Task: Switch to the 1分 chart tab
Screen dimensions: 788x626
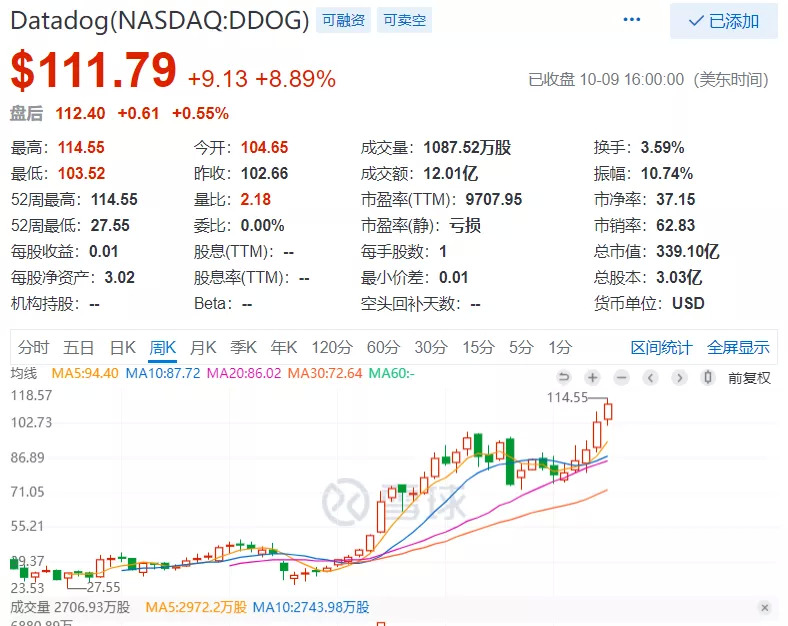Action: pyautogui.click(x=560, y=347)
